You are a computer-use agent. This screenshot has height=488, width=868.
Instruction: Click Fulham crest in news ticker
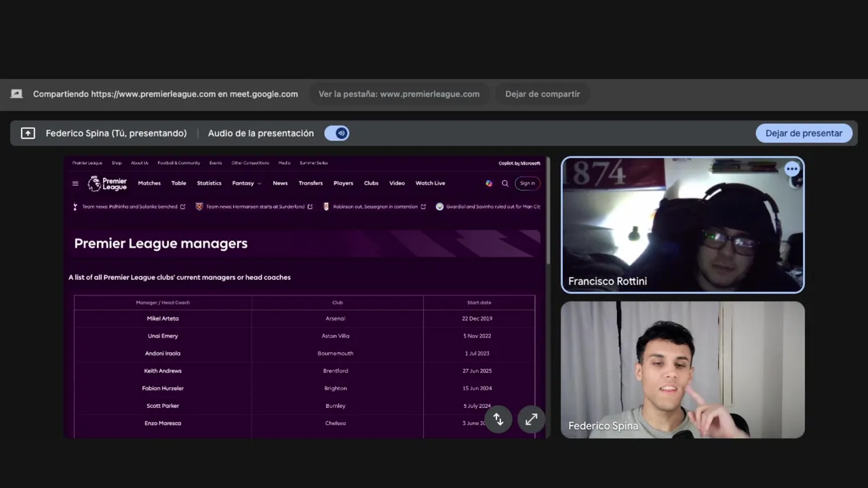[x=326, y=207]
